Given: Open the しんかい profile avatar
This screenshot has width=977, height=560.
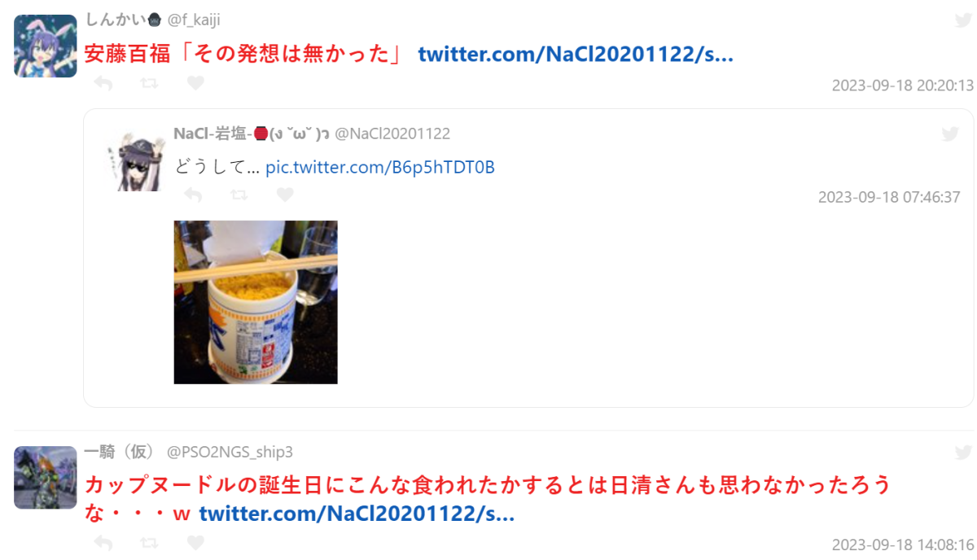Looking at the screenshot, I should pos(46,46).
